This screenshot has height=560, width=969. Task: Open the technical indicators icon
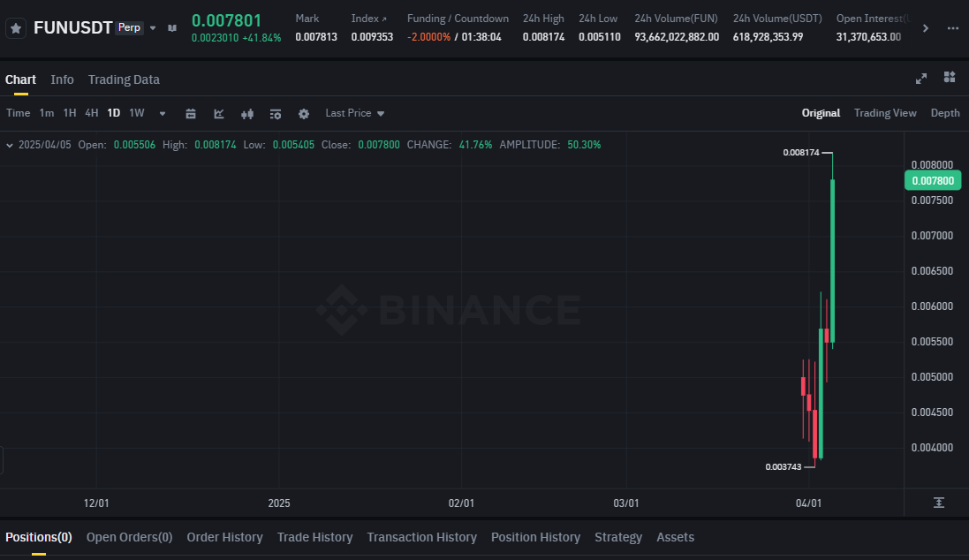click(x=219, y=114)
